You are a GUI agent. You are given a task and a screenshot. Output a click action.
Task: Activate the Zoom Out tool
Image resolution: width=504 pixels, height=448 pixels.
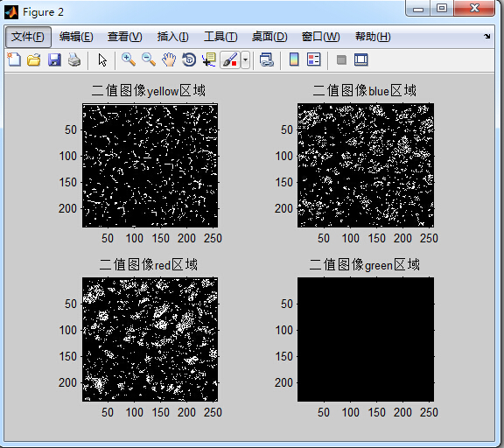pyautogui.click(x=149, y=59)
